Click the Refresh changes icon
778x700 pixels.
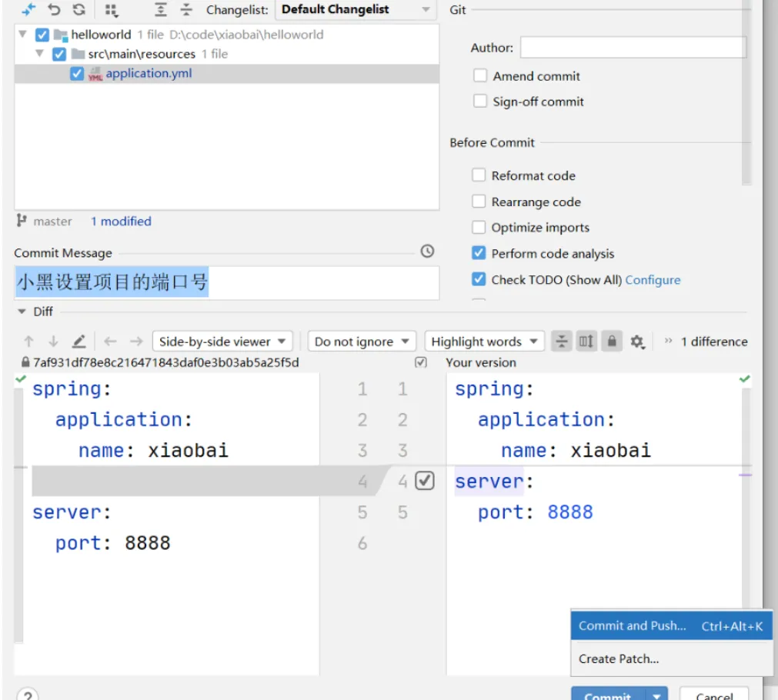pyautogui.click(x=79, y=9)
